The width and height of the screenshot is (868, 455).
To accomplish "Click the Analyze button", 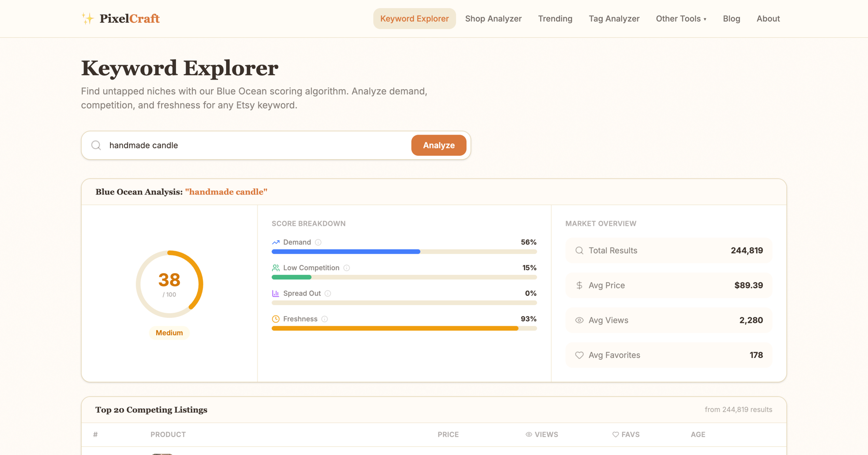I will pos(439,145).
